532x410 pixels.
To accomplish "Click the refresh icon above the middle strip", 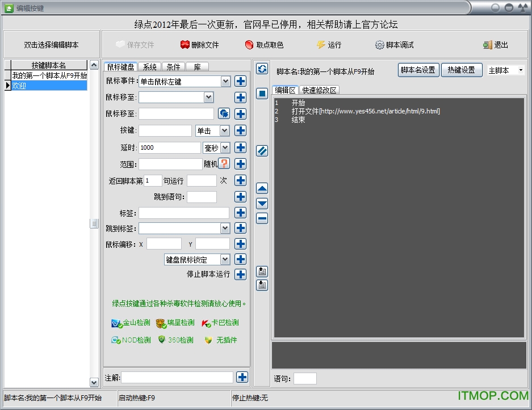I will pos(262,69).
